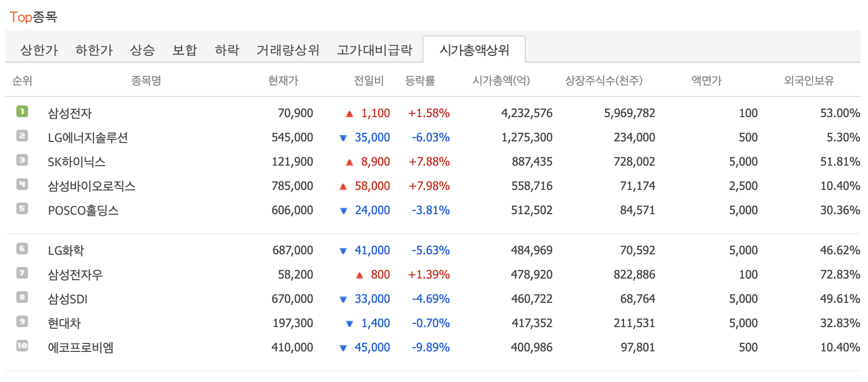The image size is (868, 382).
Task: Open the 에코프로비엠 stock link
Action: (x=81, y=348)
